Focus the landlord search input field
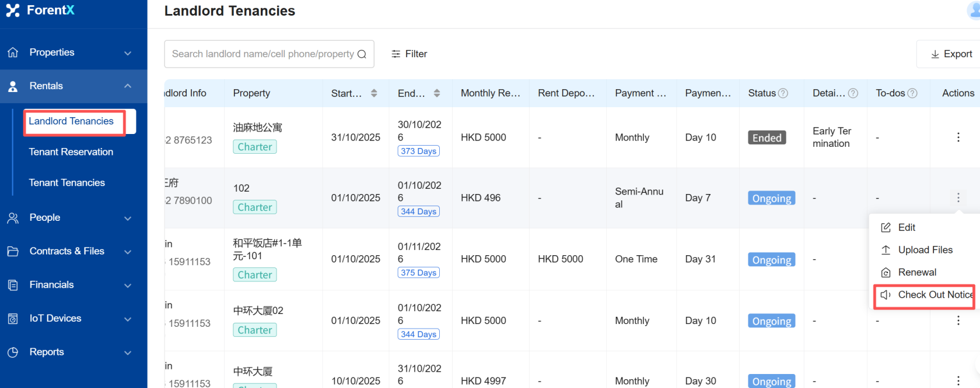 (x=262, y=54)
